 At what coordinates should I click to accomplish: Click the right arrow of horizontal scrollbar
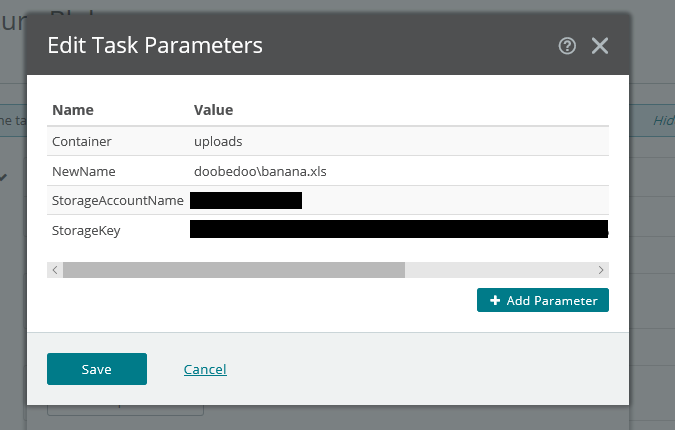pyautogui.click(x=601, y=270)
